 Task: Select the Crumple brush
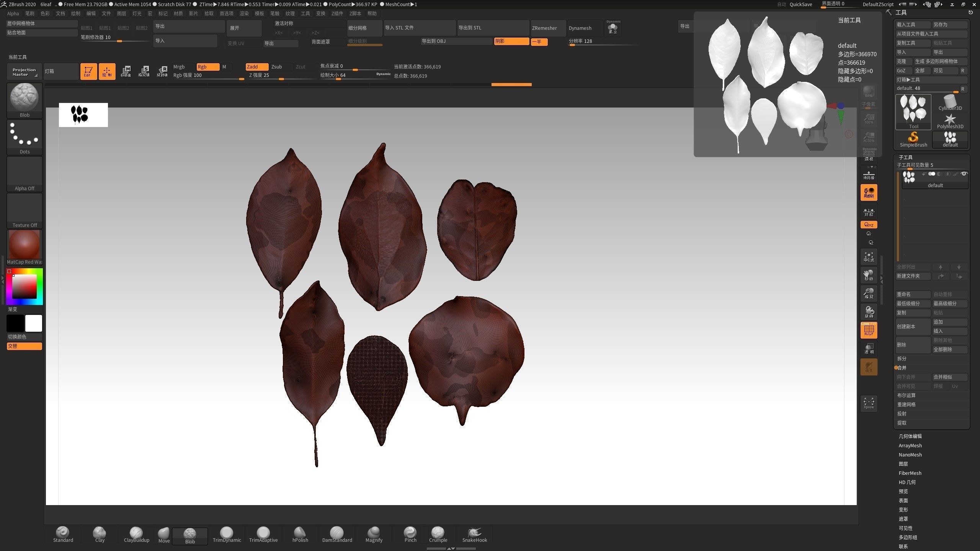(x=438, y=535)
